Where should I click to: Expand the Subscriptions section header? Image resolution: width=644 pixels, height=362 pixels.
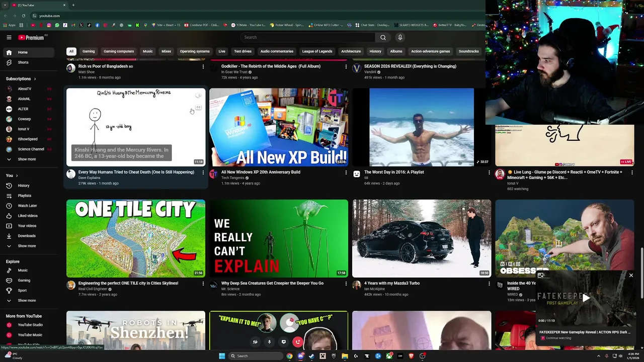click(21, 78)
